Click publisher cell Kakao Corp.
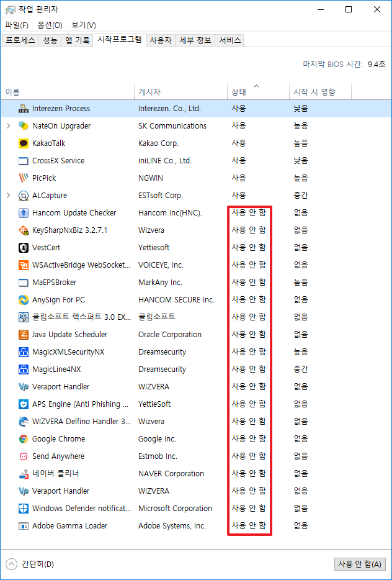This screenshot has width=392, height=580. click(158, 143)
